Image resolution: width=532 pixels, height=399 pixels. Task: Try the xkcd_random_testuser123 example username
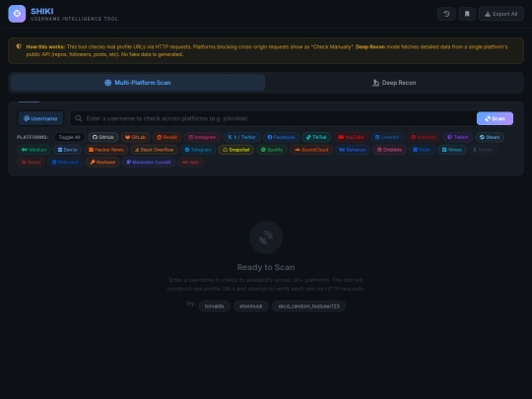pos(308,306)
